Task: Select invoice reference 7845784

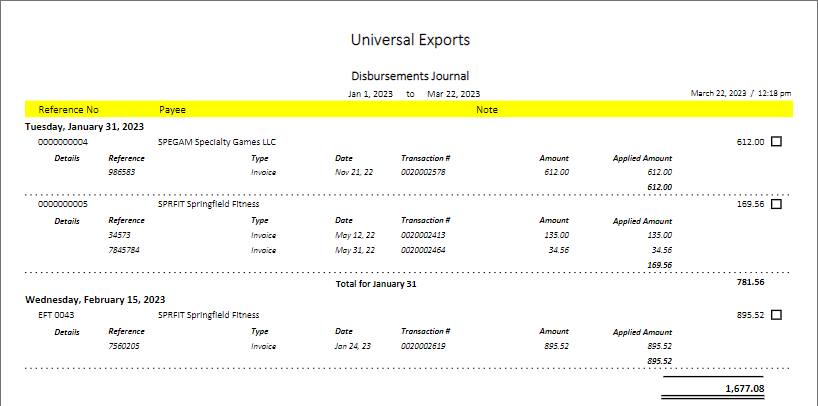Action: click(x=125, y=250)
